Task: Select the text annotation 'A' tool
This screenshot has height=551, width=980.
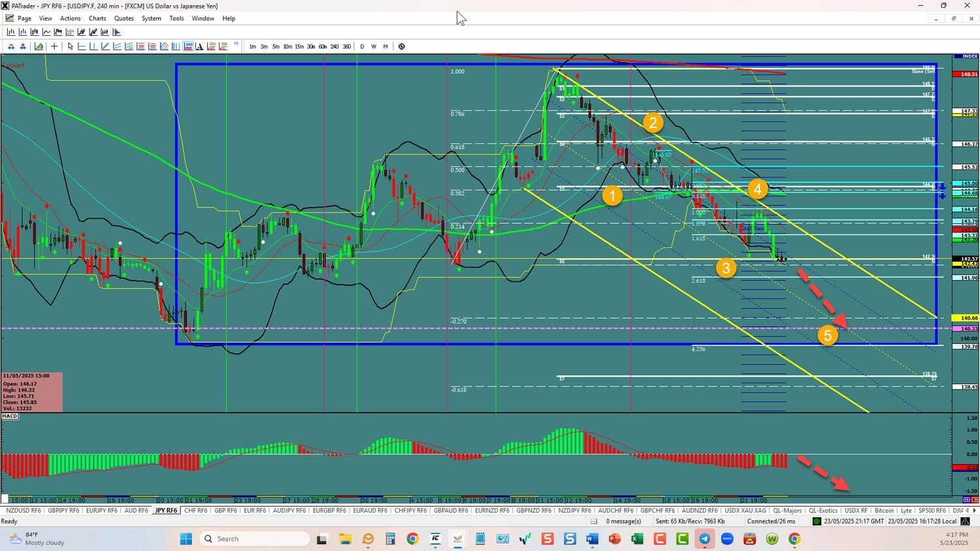Action: (200, 46)
